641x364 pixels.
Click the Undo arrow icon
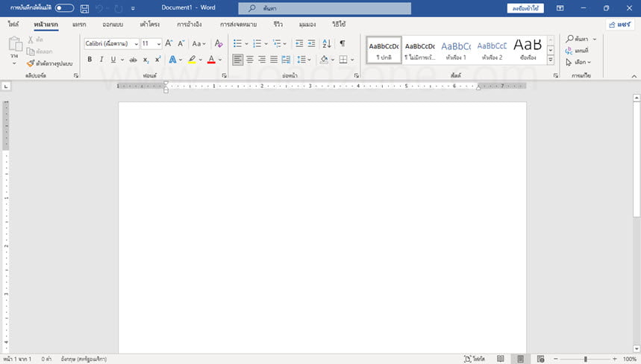coord(99,8)
